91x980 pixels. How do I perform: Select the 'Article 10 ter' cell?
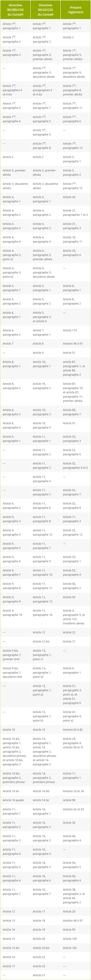[x=15, y=791]
